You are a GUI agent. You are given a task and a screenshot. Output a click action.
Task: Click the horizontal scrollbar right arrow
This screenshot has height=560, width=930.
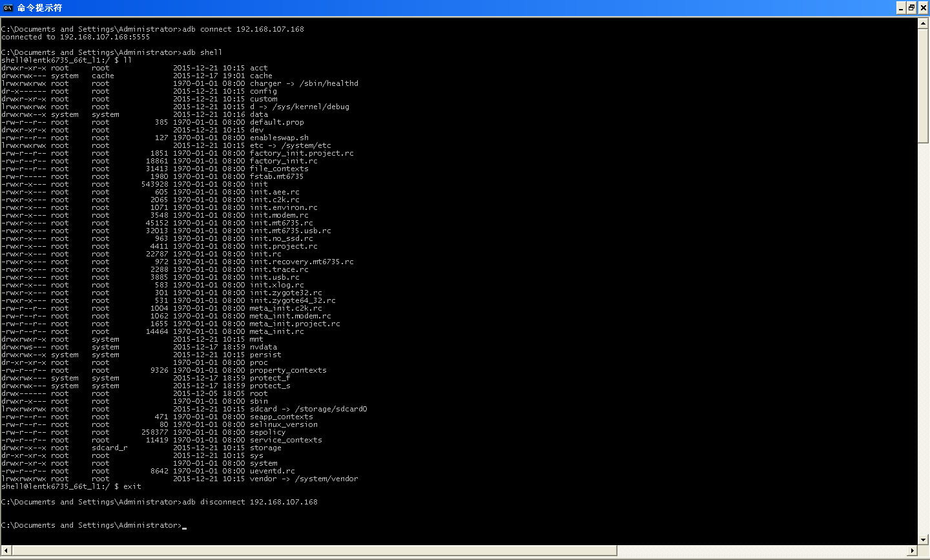pos(912,550)
